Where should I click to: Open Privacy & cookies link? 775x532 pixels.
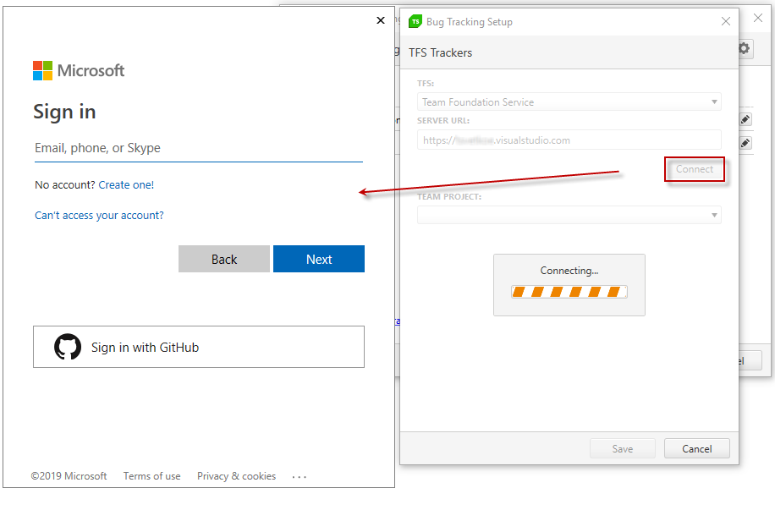[x=236, y=476]
